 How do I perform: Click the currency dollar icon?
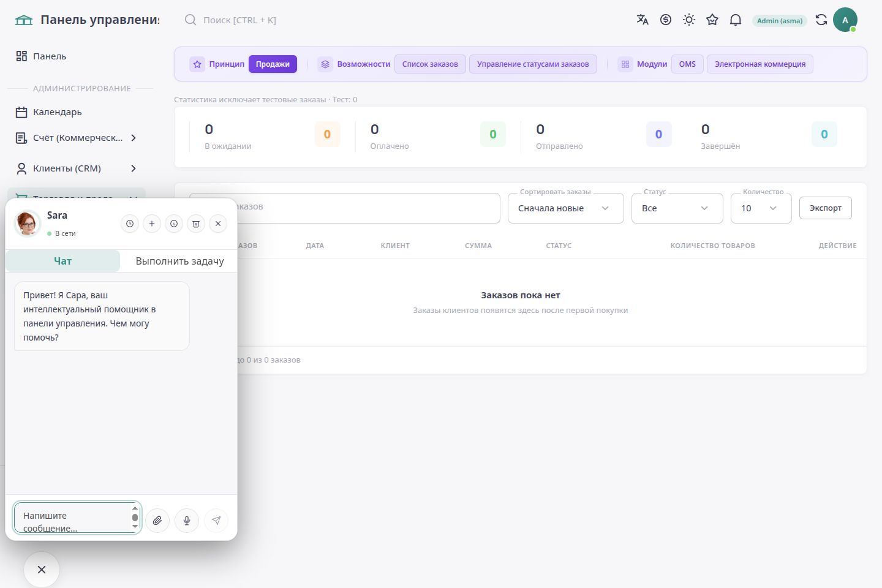point(666,20)
